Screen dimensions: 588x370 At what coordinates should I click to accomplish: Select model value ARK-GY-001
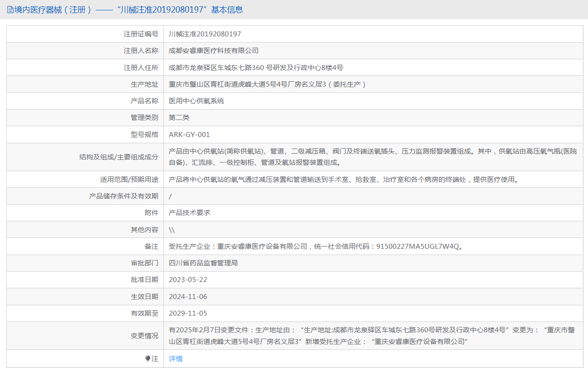(189, 135)
